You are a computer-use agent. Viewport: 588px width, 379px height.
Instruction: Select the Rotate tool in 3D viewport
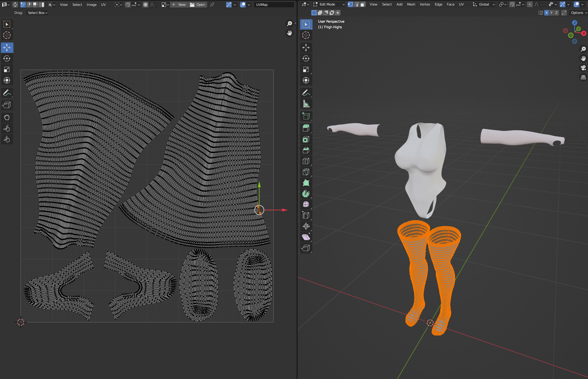[x=306, y=58]
